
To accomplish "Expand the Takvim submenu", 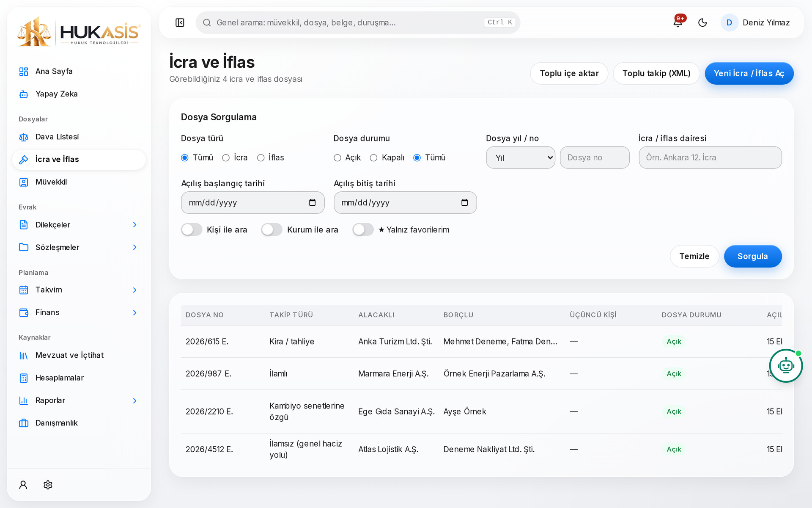I will [134, 290].
